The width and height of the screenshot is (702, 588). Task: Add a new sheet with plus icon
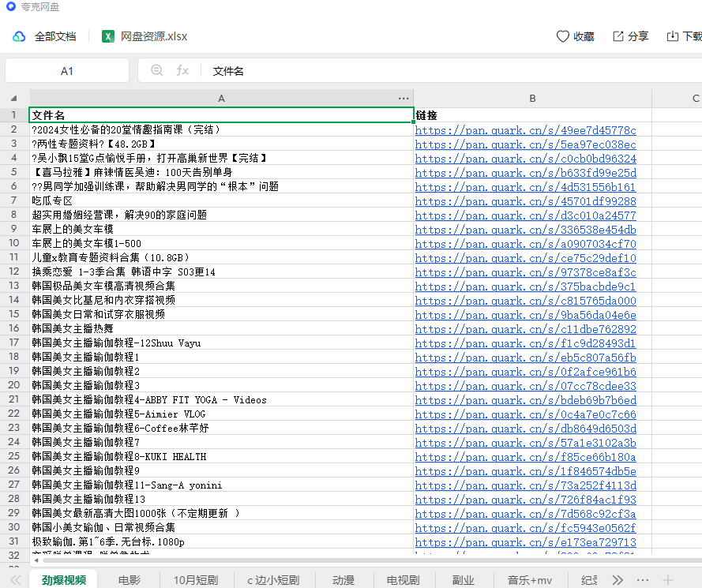pos(668,580)
